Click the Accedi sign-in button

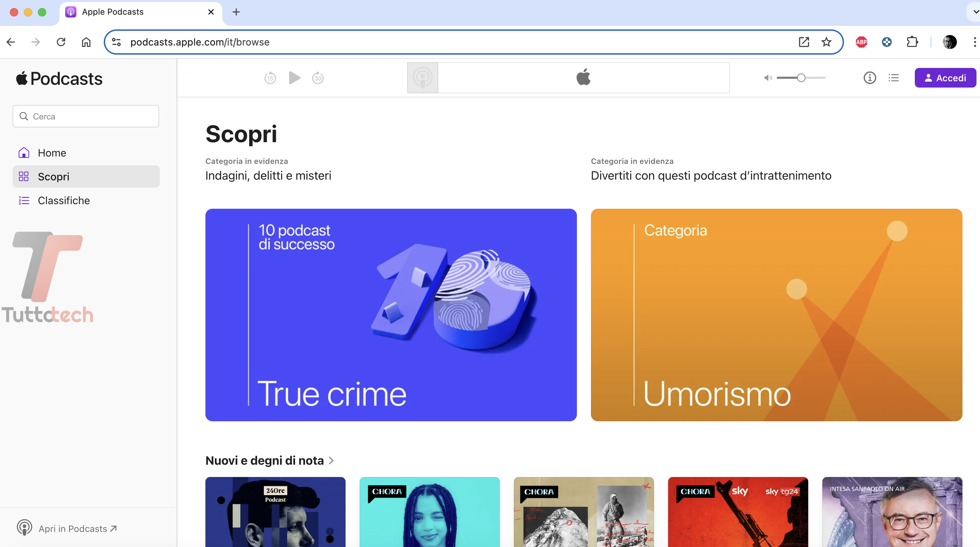pyautogui.click(x=945, y=78)
